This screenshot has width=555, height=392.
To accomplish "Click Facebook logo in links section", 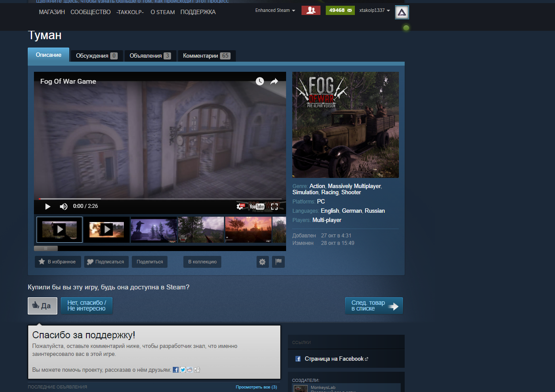I will [298, 359].
